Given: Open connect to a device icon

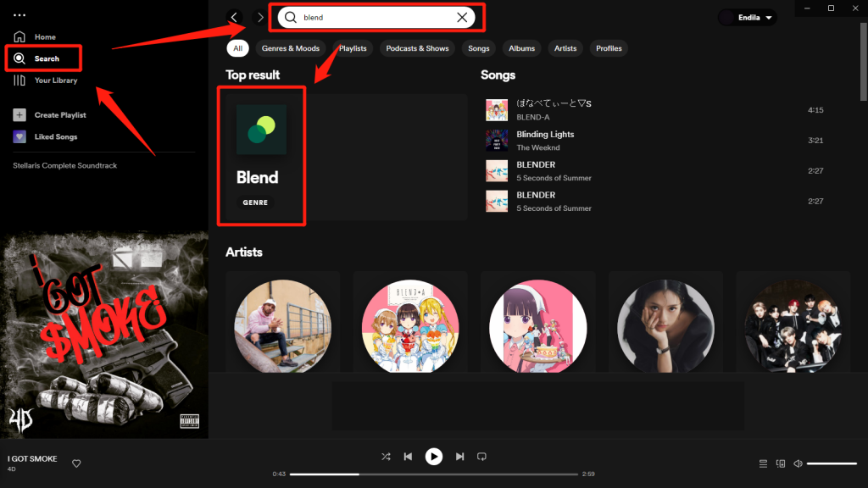Looking at the screenshot, I should pos(781,463).
